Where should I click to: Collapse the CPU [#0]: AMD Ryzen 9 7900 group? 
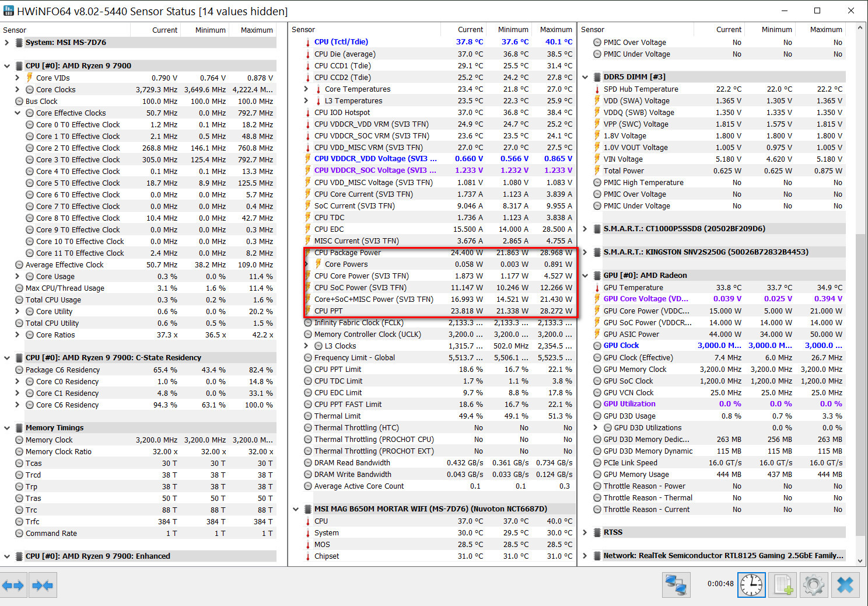pos(6,66)
